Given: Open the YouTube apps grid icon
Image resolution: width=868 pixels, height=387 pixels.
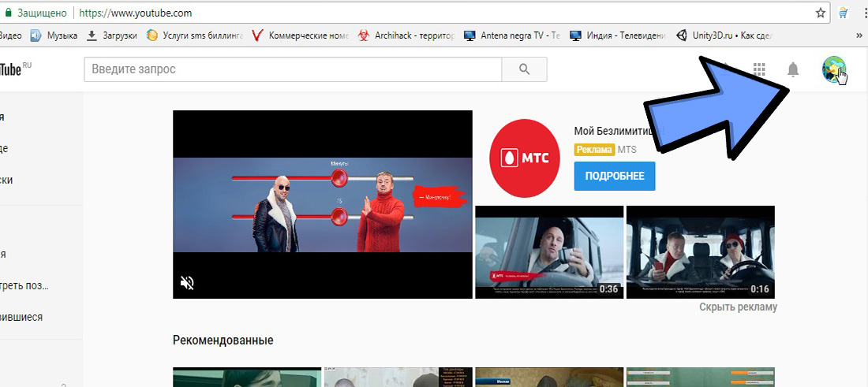Looking at the screenshot, I should point(759,69).
